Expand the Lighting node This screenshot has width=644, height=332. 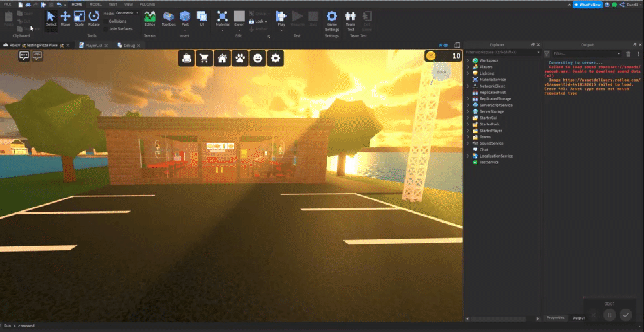(468, 73)
